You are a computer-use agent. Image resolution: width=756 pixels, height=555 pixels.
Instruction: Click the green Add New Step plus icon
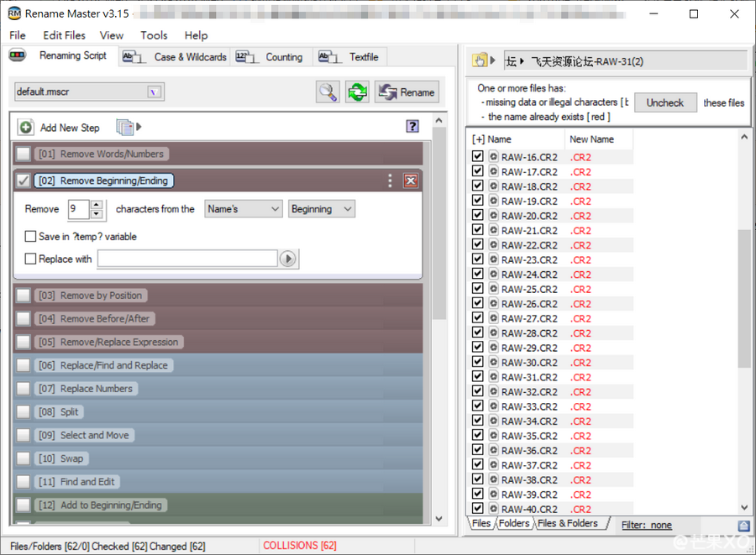[x=25, y=127]
